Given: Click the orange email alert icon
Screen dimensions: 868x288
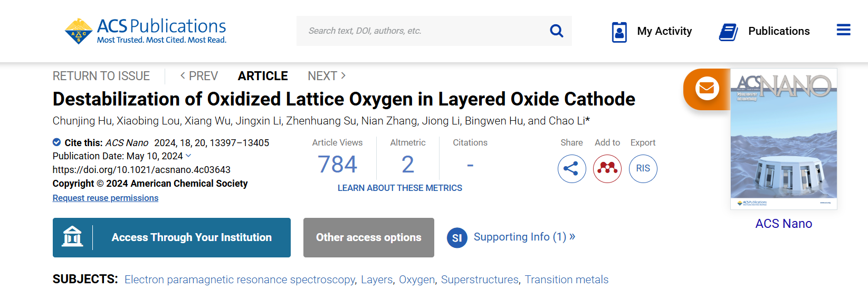Looking at the screenshot, I should tap(706, 89).
